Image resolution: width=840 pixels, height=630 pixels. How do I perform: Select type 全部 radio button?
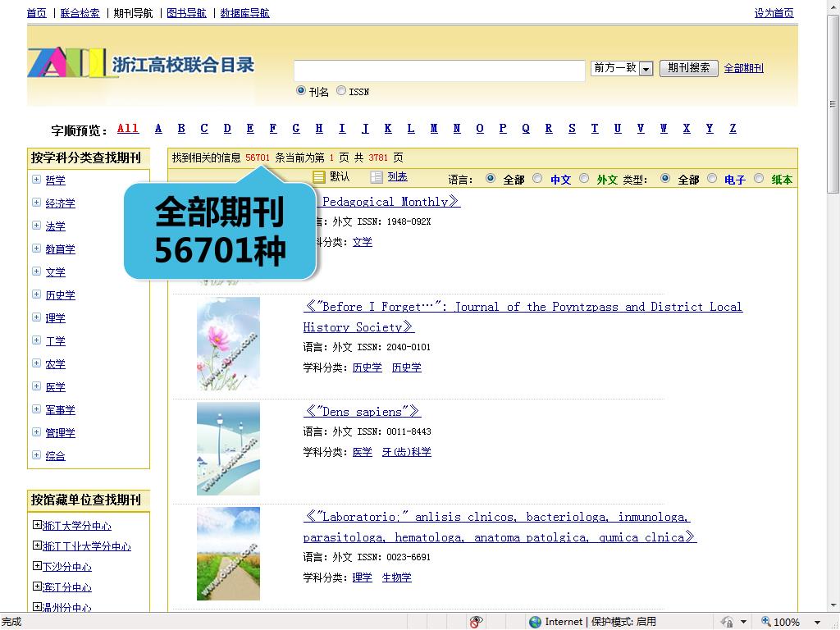click(x=664, y=178)
